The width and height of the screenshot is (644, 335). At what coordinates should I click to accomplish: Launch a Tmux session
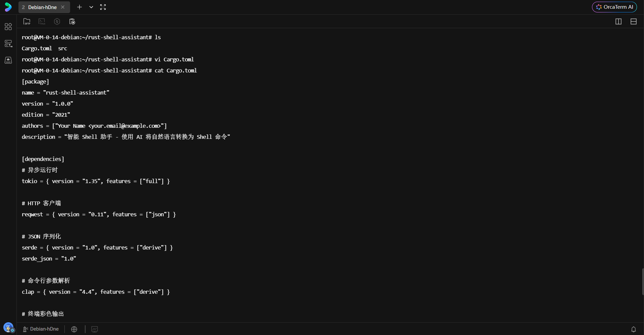click(42, 21)
